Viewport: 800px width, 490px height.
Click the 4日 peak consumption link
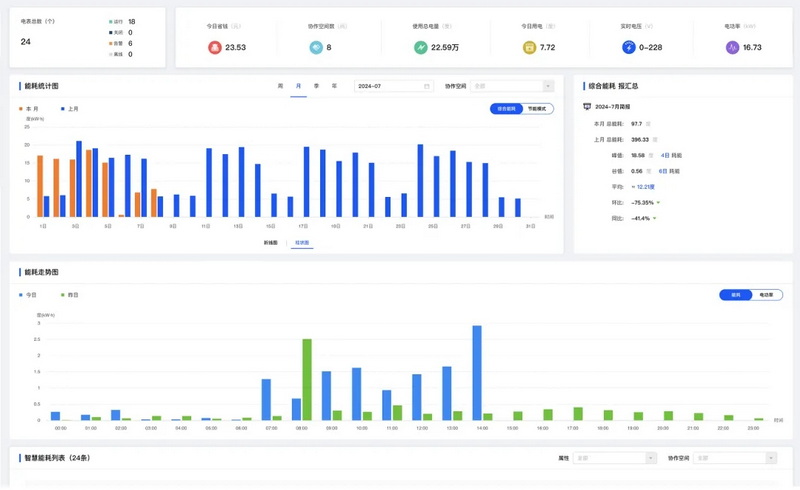[665, 156]
